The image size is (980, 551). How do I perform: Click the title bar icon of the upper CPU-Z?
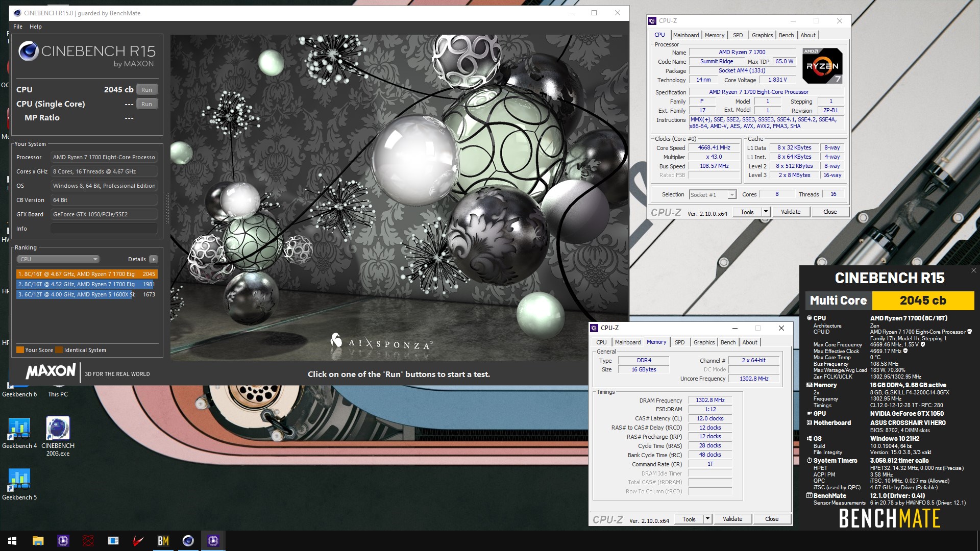tap(652, 21)
